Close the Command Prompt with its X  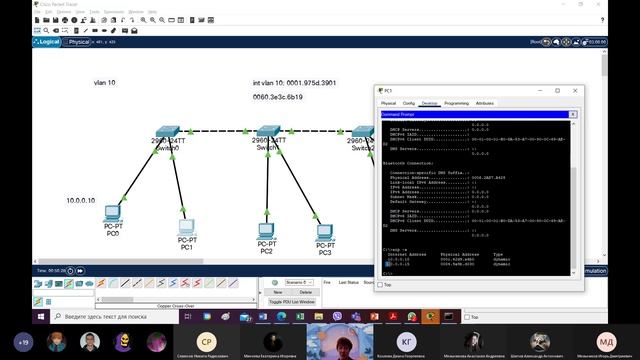click(x=573, y=114)
